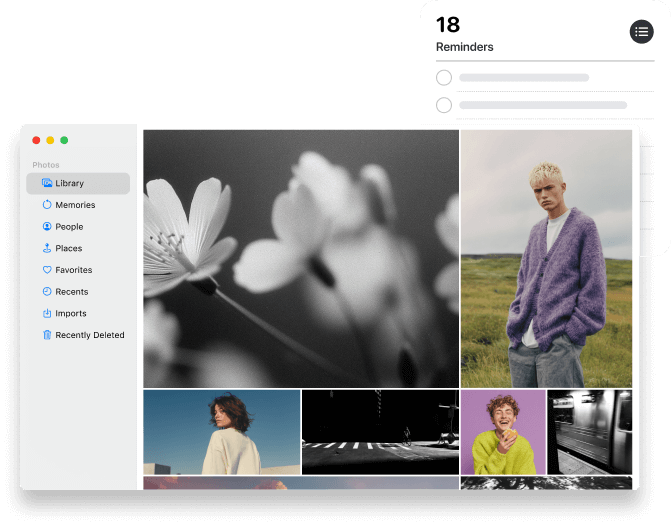Close the Photos window with red button

[x=36, y=140]
